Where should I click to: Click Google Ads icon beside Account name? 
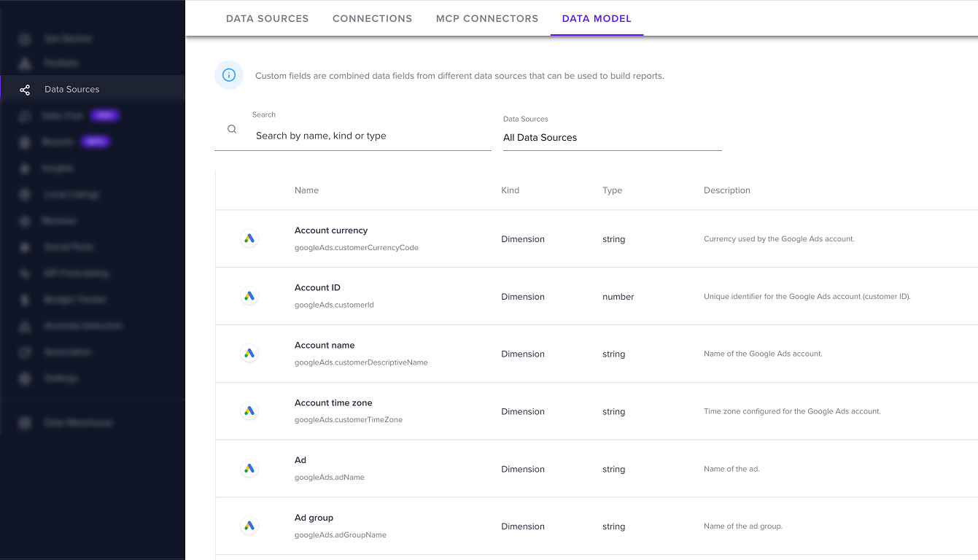[x=249, y=354]
